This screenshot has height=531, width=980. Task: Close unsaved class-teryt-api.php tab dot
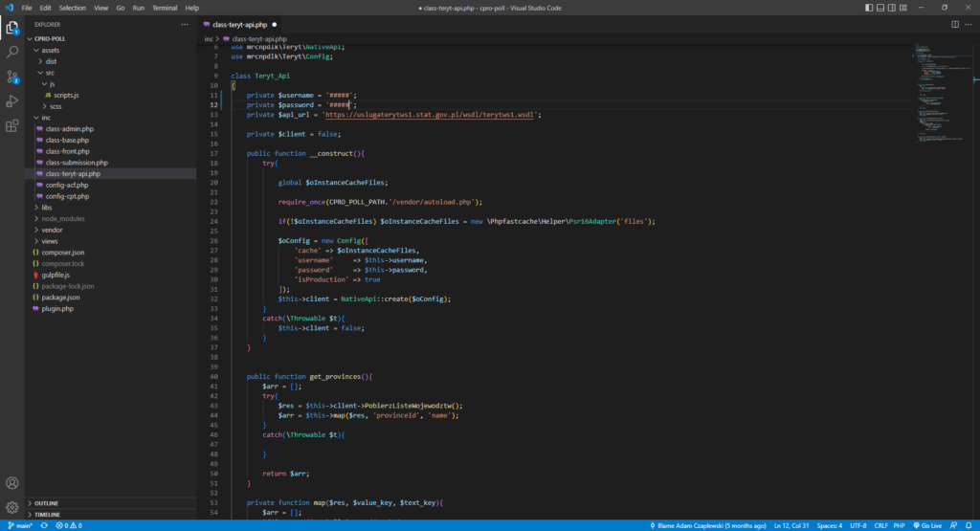pyautogui.click(x=275, y=24)
